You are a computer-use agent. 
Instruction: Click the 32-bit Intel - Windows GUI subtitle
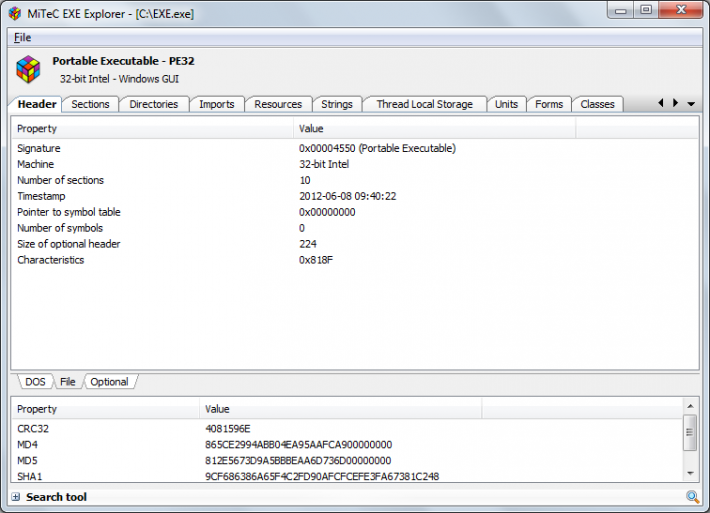[x=119, y=79]
